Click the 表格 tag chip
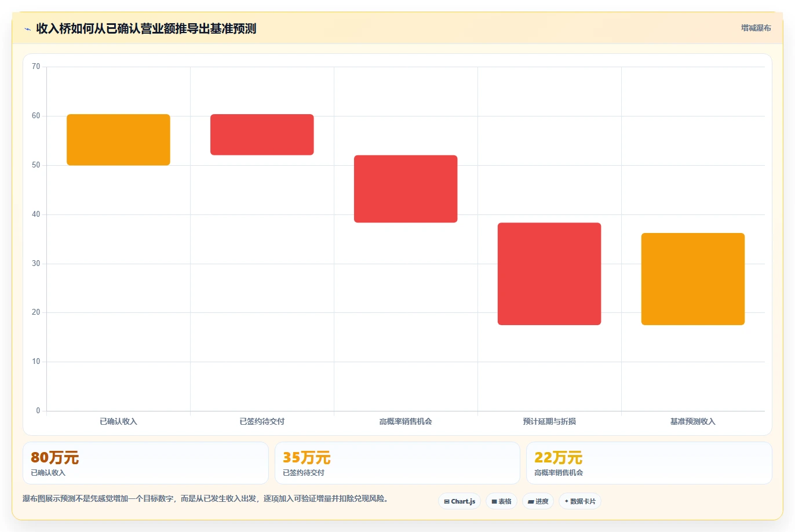The image size is (795, 532). coord(501,501)
